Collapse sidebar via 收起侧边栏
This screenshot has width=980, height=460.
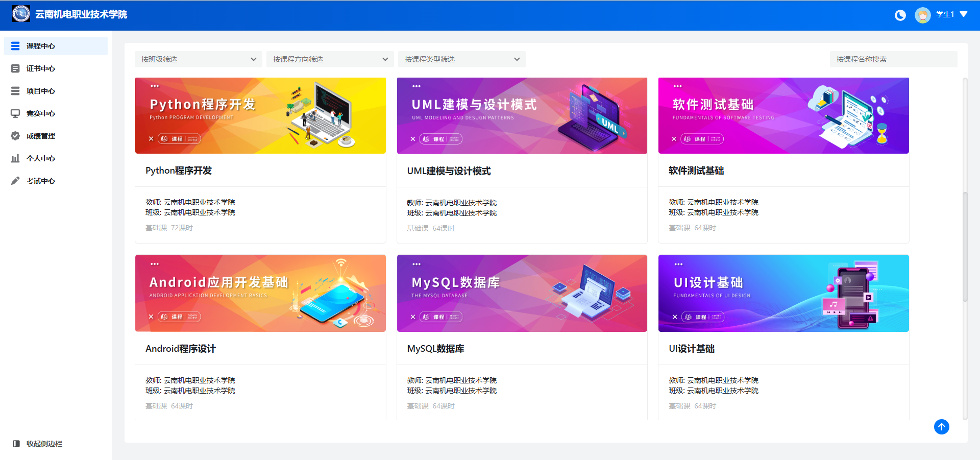coord(44,444)
